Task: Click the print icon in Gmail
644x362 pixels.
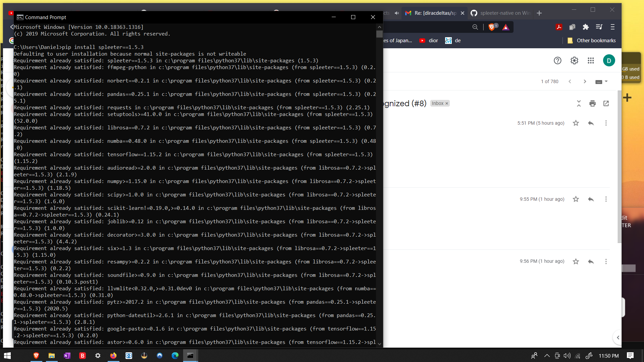Action: pos(592,104)
